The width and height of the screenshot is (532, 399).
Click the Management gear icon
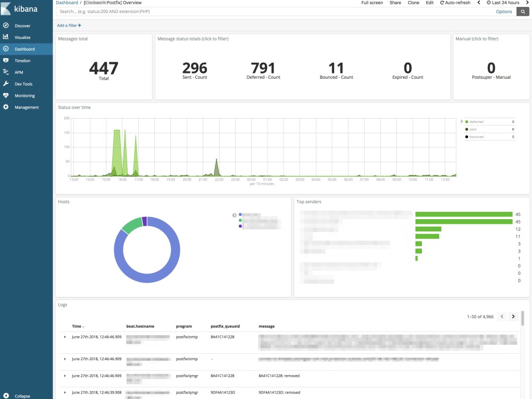pos(6,107)
